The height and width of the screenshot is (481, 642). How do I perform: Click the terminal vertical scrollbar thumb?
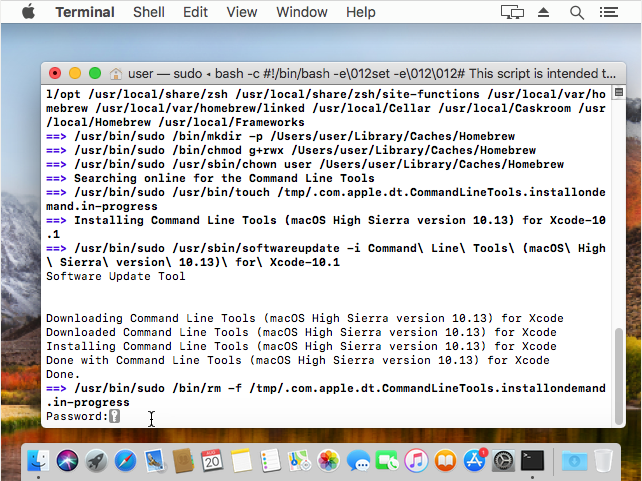pyautogui.click(x=619, y=376)
